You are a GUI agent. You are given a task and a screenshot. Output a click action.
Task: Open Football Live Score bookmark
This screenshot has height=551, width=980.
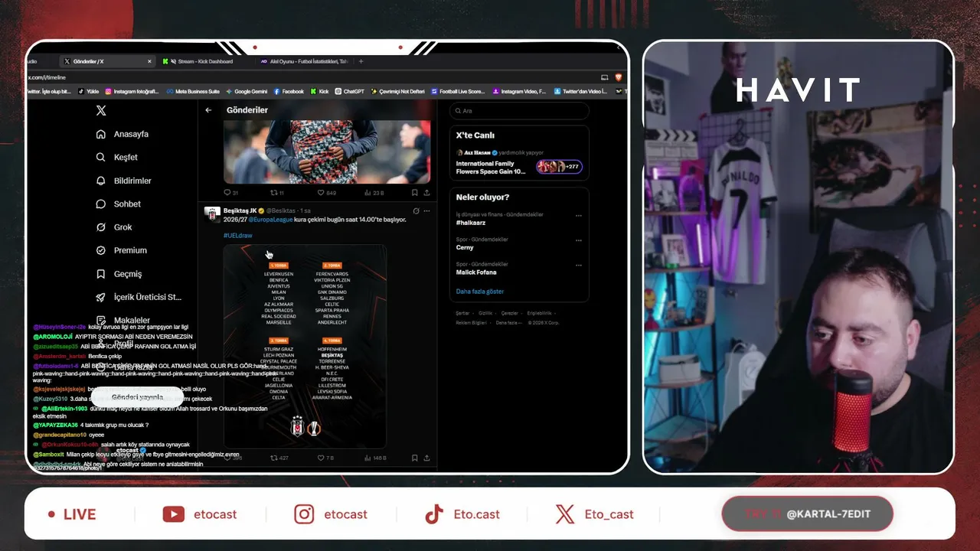point(458,92)
